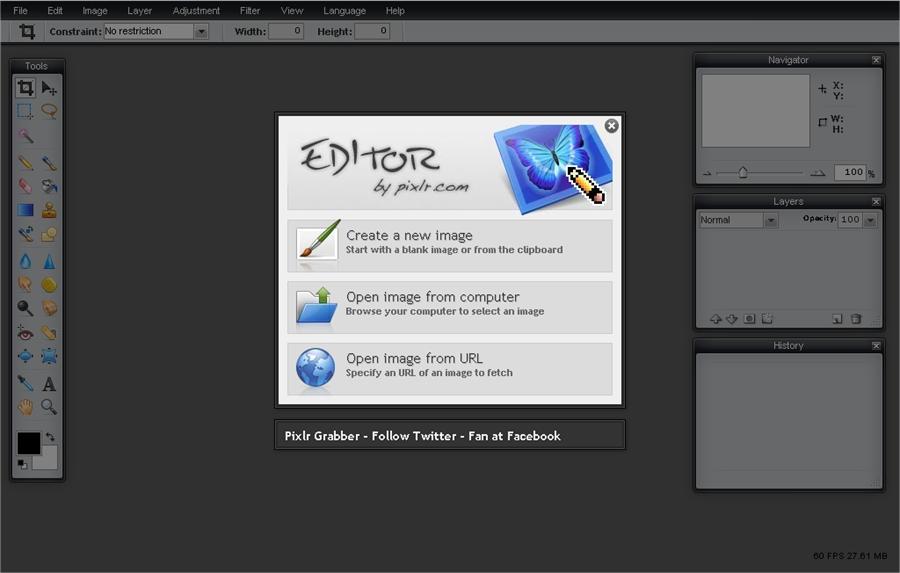Select the Zoom magnifier tool in Tools
This screenshot has width=900, height=573.
(x=49, y=407)
